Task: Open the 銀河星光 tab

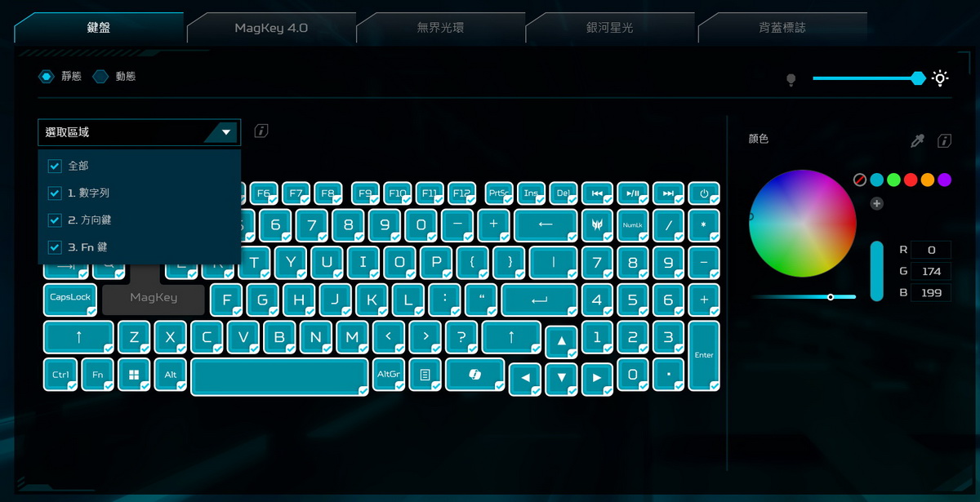Action: coord(609,28)
